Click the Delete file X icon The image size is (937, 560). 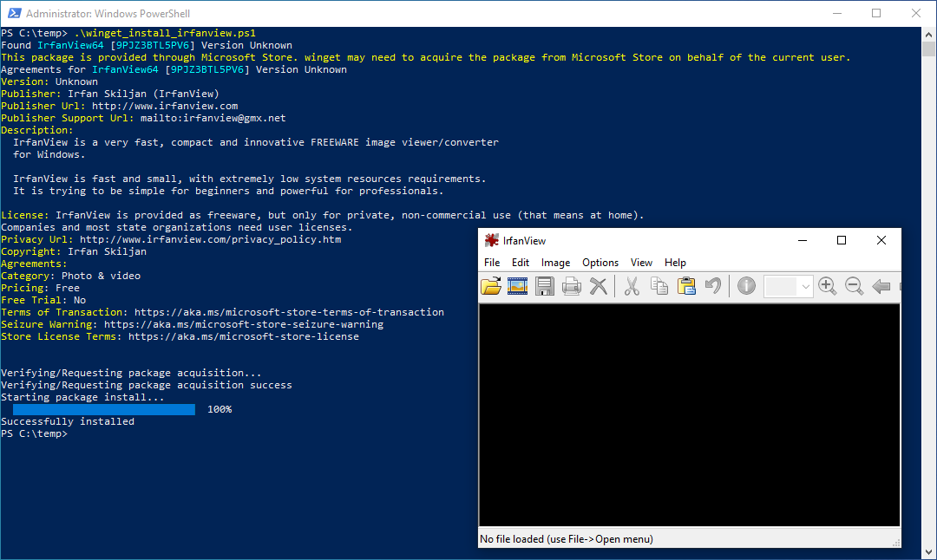tap(598, 287)
